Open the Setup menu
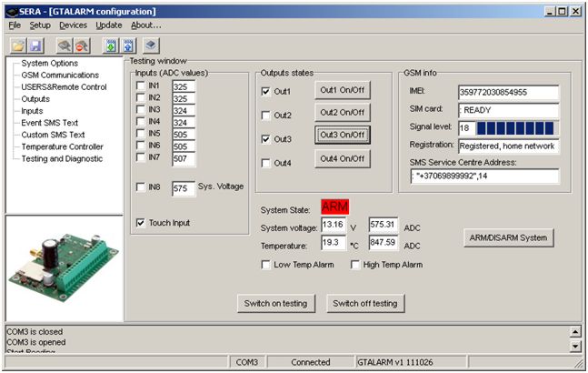The height and width of the screenshot is (373, 588). [x=40, y=25]
